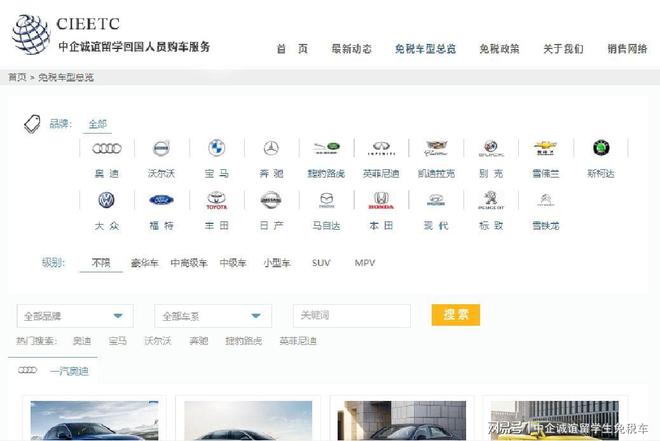Open 免税政策 in the navigation bar

(499, 49)
